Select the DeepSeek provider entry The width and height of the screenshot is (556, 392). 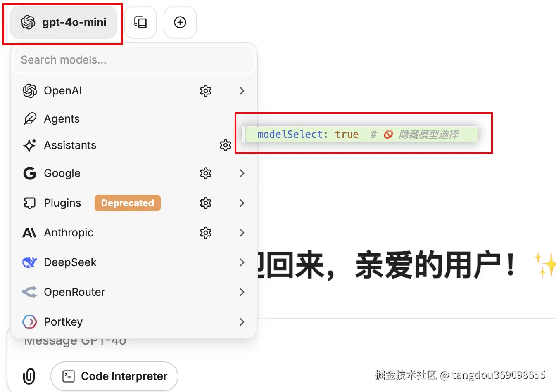[134, 262]
